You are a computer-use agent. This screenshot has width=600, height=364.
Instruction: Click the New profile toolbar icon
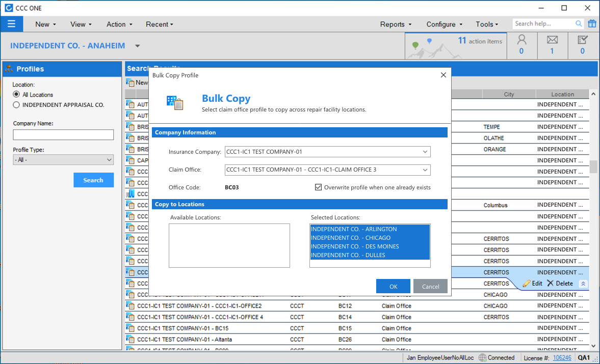(x=130, y=82)
